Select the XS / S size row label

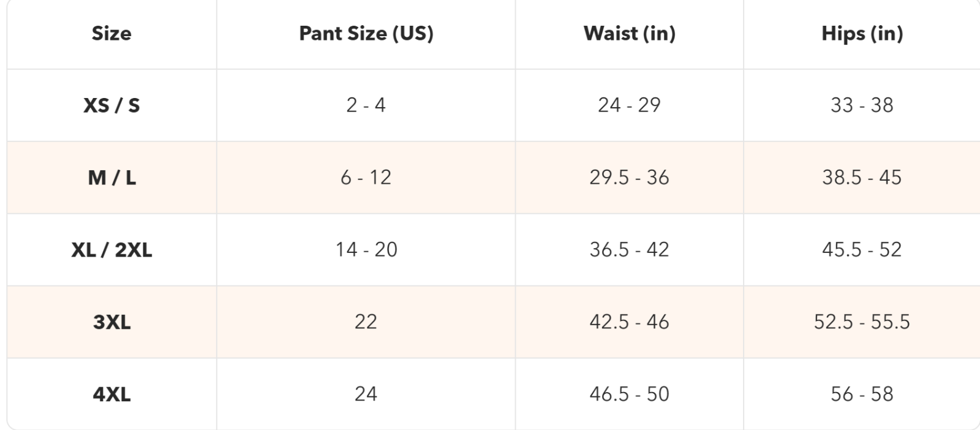point(111,105)
